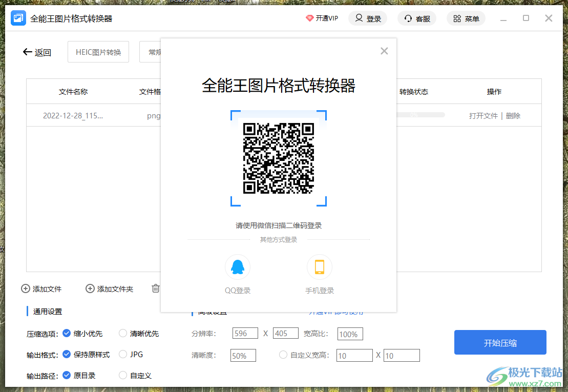Go back with the 返回 arrow
The width and height of the screenshot is (568, 392).
(x=37, y=52)
